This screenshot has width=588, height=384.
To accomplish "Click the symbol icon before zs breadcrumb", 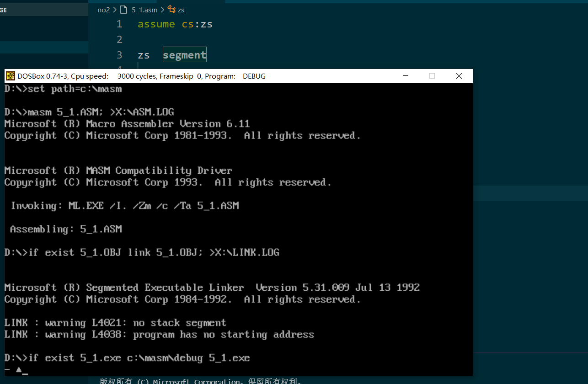I will tap(171, 9).
